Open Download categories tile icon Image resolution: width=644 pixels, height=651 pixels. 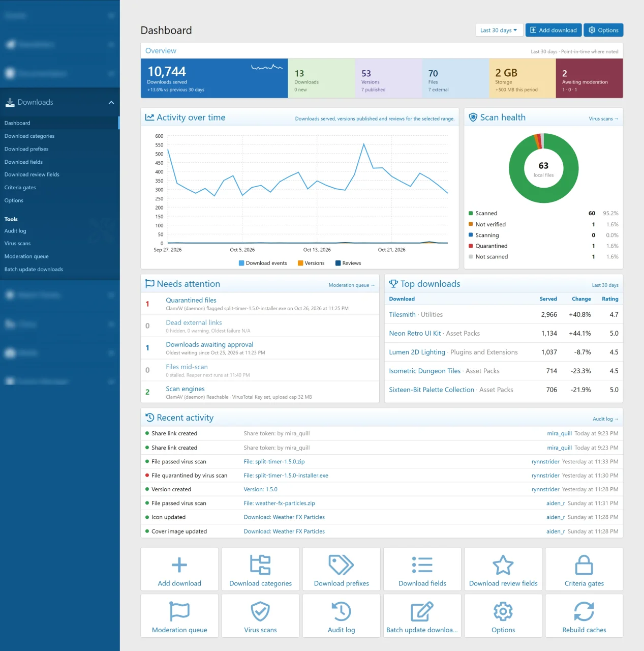click(x=260, y=565)
